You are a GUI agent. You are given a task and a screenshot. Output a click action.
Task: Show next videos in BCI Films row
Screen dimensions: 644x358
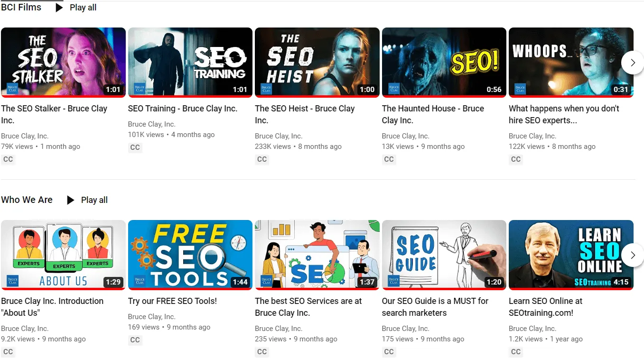(x=632, y=63)
